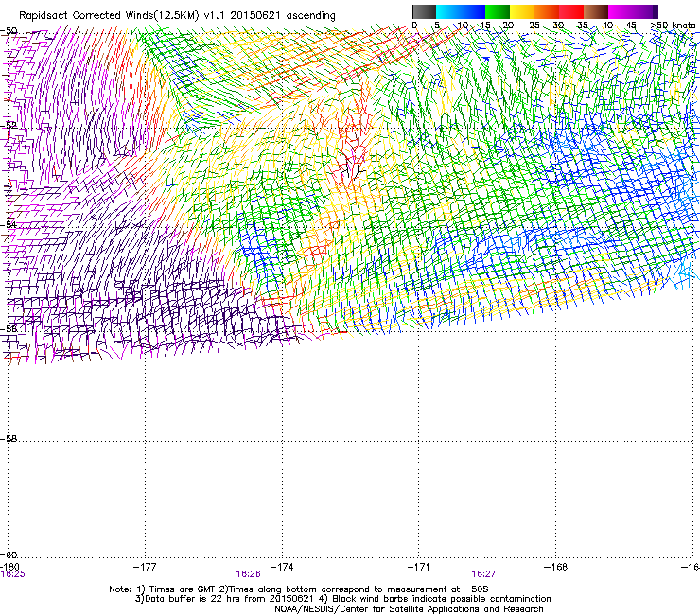Click the red 30-35 knots legend segment
The height and width of the screenshot is (615, 700).
click(x=571, y=11)
